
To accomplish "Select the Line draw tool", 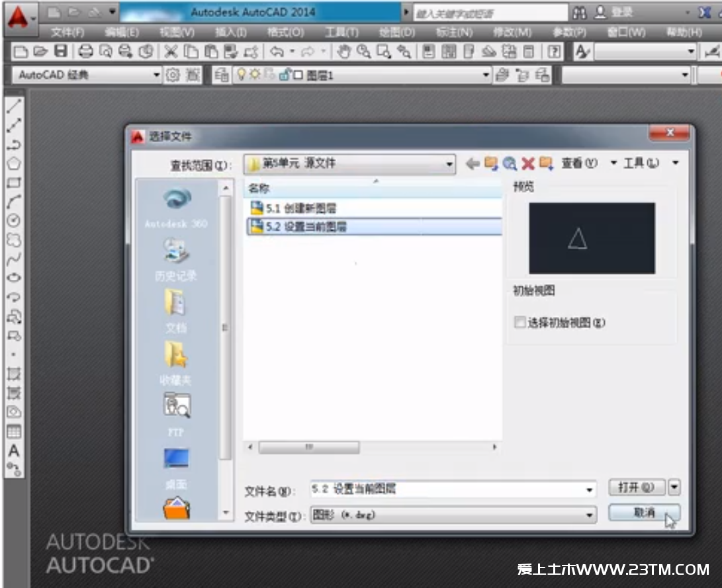I will point(13,106).
